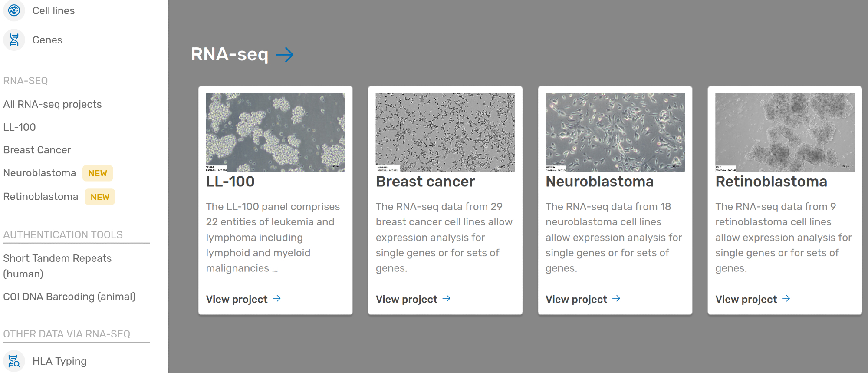868x373 pixels.
Task: Click the Genes DNA icon
Action: click(14, 40)
